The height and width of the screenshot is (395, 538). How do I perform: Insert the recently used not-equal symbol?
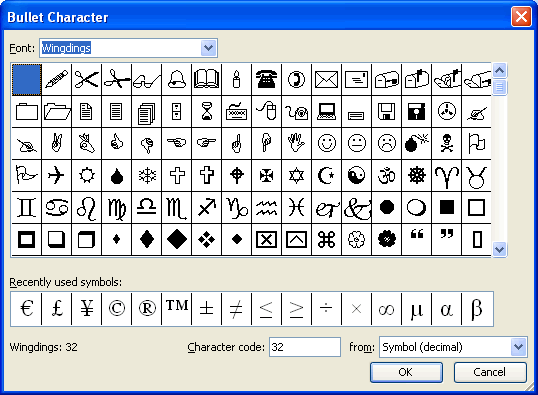[x=236, y=309]
